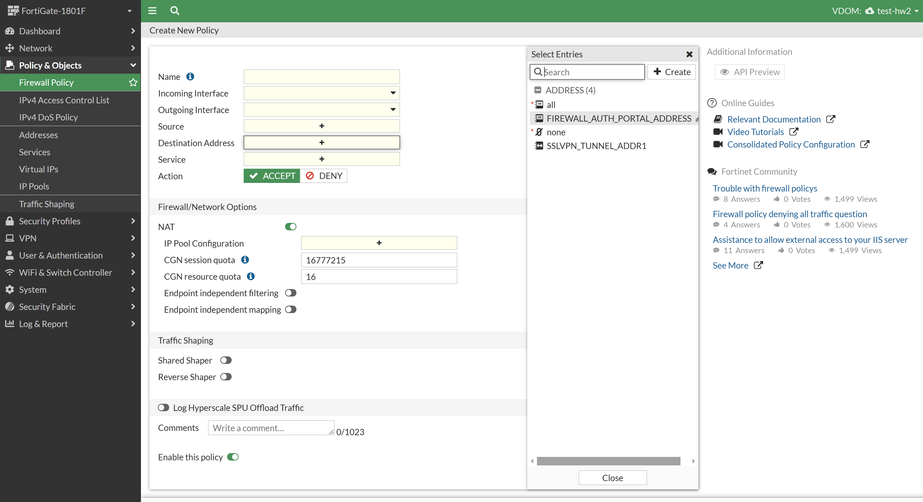Screen dimensions: 923x502
Task: Add IP Pool Configuration with plus icon
Action: click(379, 243)
